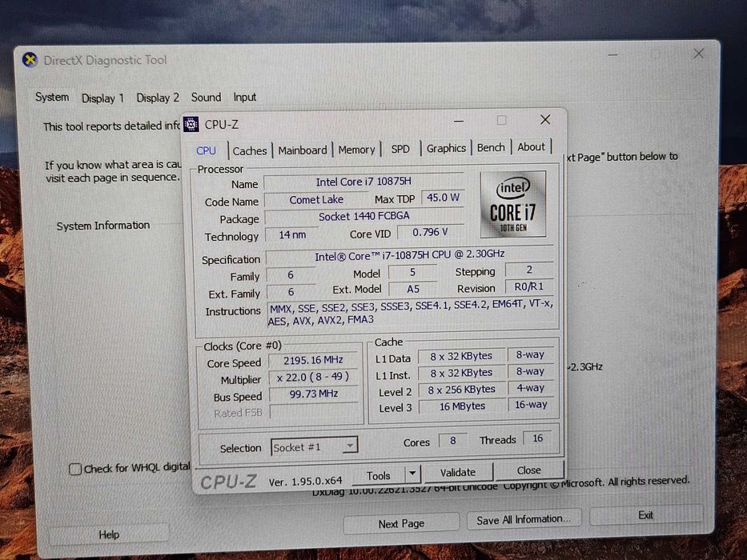Click the Code Name value Comet Lake
Screen dimensions: 747x560
(x=316, y=199)
